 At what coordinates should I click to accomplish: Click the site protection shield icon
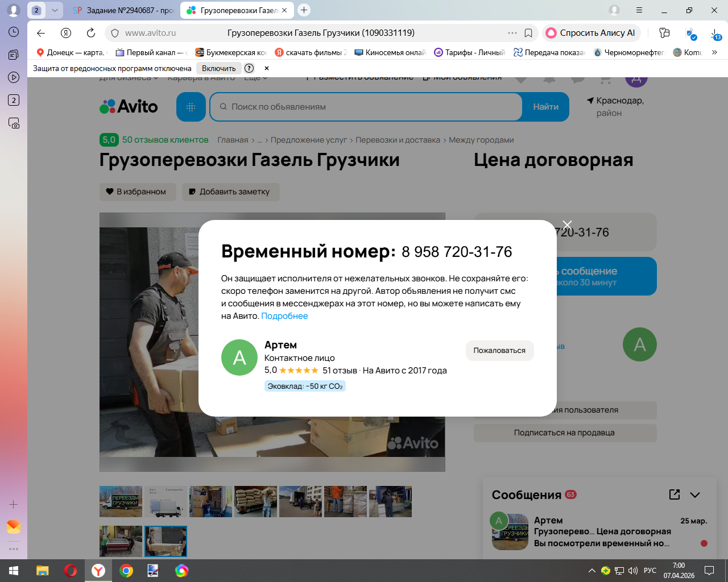pos(115,33)
